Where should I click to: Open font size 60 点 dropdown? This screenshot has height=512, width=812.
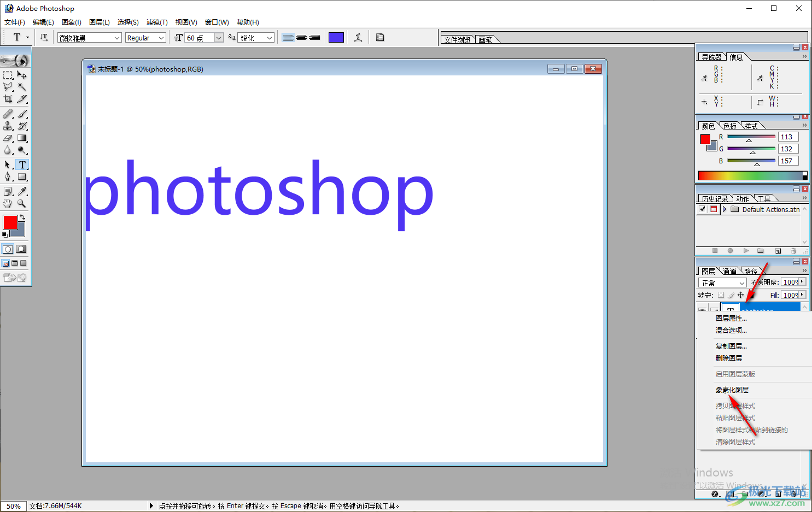(x=219, y=38)
